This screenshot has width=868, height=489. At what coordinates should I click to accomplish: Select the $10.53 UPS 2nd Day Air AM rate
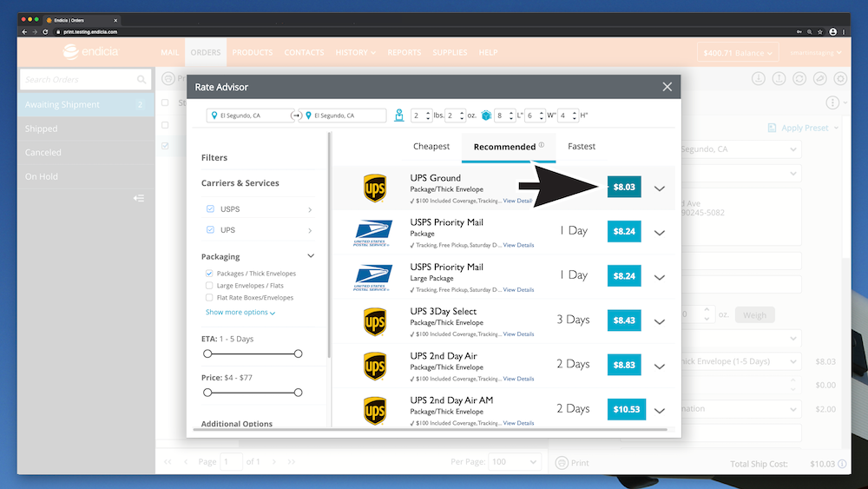[x=626, y=409]
